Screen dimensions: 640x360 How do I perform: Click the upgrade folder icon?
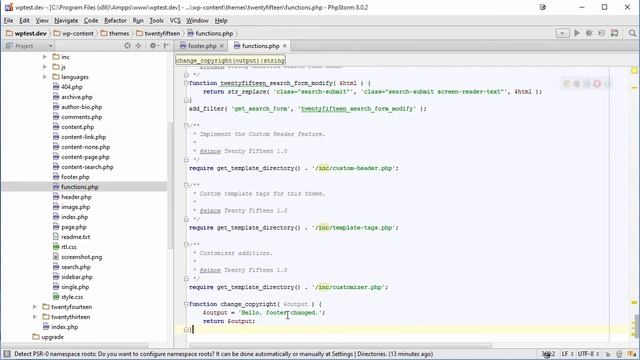click(36, 337)
